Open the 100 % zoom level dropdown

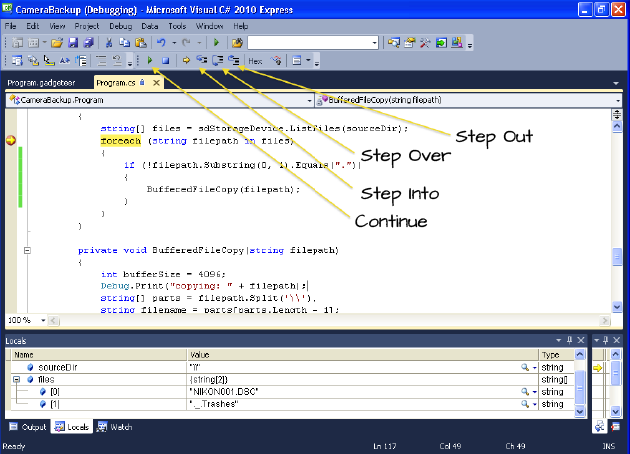point(43,320)
